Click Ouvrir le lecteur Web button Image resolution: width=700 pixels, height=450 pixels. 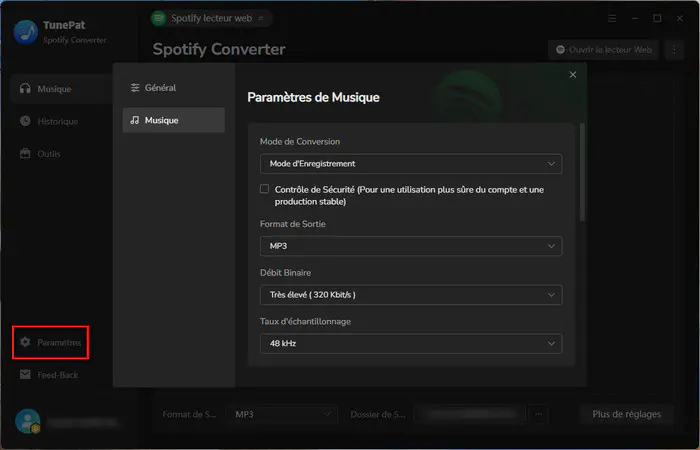click(x=604, y=50)
